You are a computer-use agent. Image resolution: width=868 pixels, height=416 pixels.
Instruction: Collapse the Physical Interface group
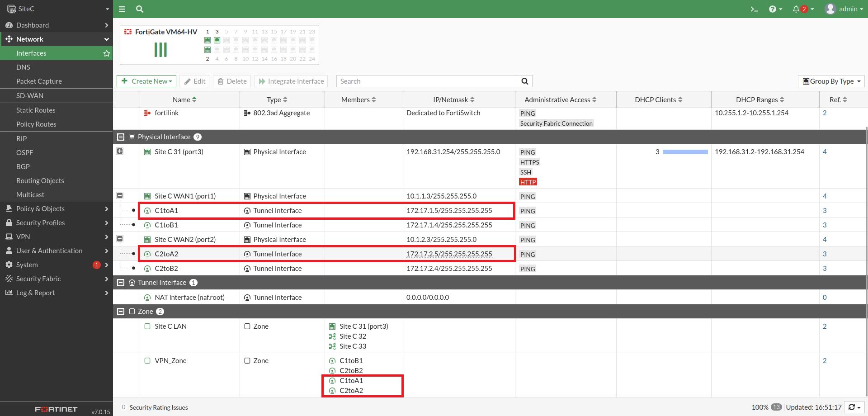[x=121, y=137]
